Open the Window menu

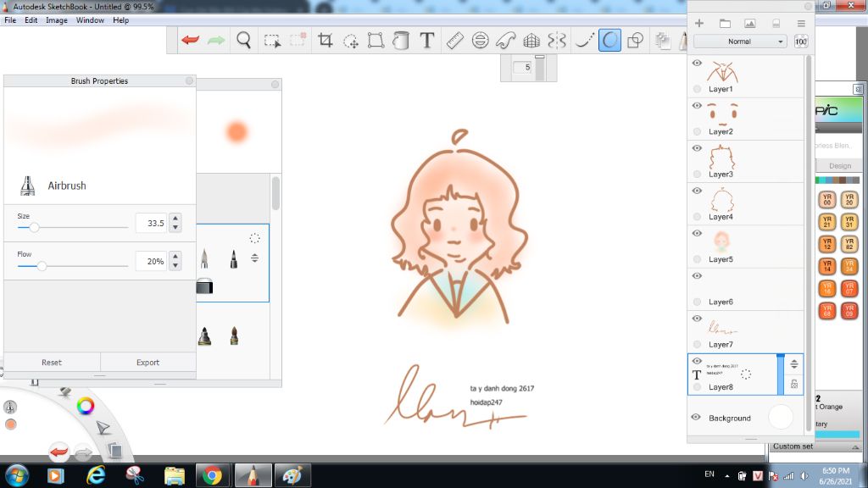(90, 20)
